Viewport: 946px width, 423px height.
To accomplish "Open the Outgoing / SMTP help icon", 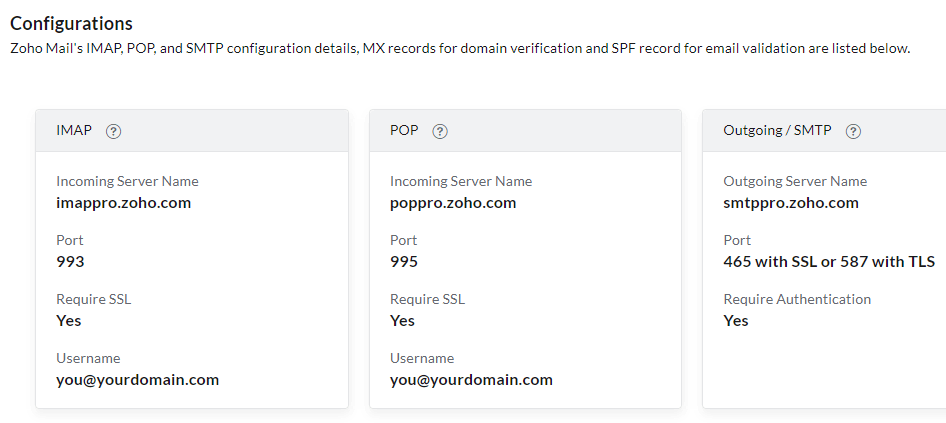I will click(853, 131).
